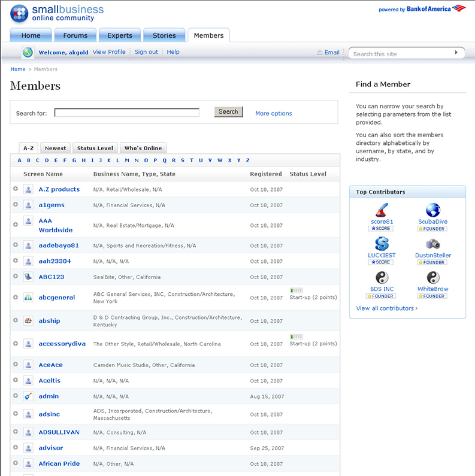Expand the AceAce member row details
This screenshot has height=476, width=475.
coord(16,365)
